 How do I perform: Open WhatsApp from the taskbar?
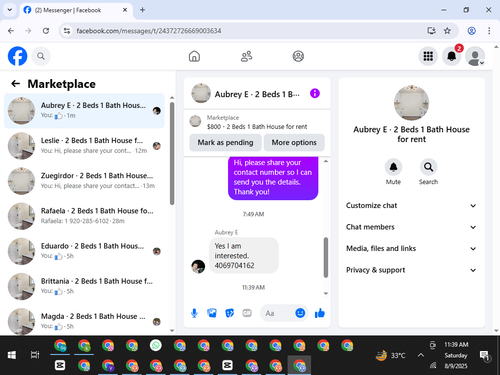(x=156, y=345)
